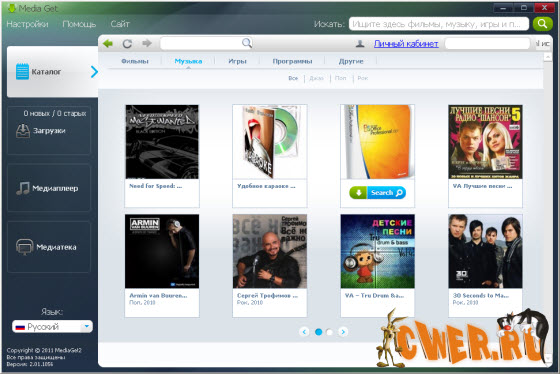Go forward with the gray arrow icon
This screenshot has height=374, width=560.
tap(147, 43)
